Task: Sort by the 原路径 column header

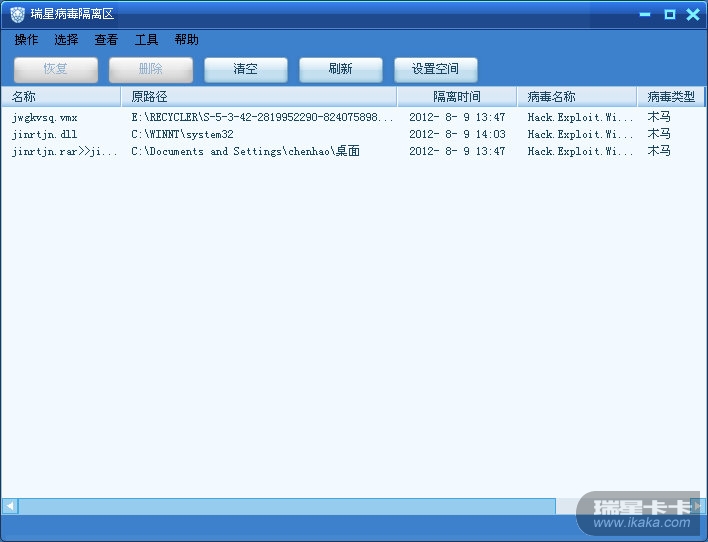Action: (x=259, y=97)
